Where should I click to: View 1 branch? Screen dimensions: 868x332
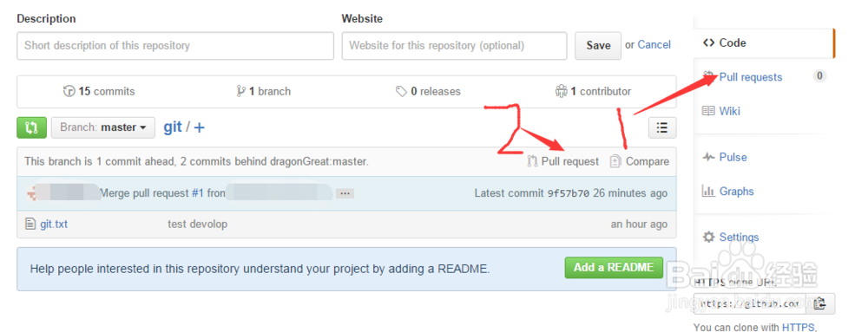(x=270, y=92)
